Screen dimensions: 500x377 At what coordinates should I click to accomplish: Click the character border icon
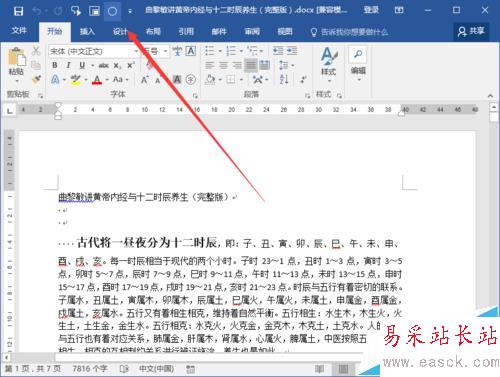pyautogui.click(x=191, y=51)
